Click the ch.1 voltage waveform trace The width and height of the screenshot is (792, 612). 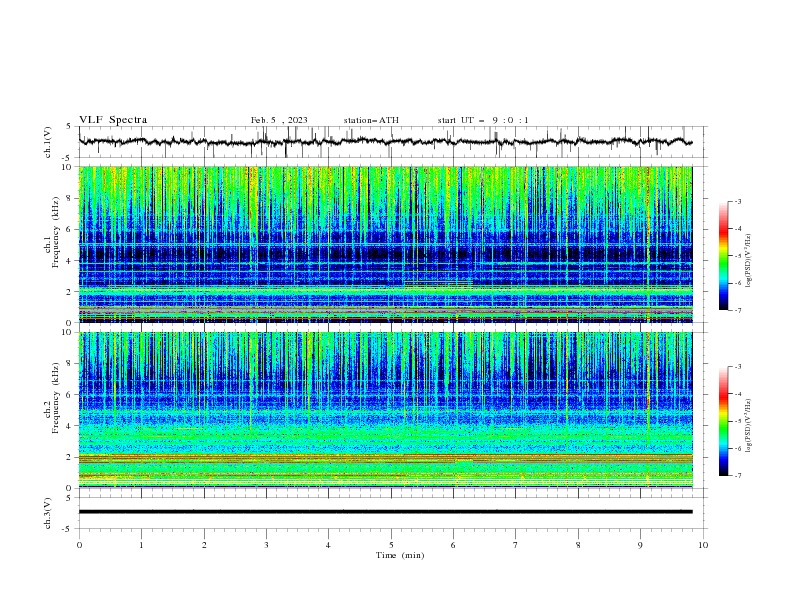[x=385, y=141]
